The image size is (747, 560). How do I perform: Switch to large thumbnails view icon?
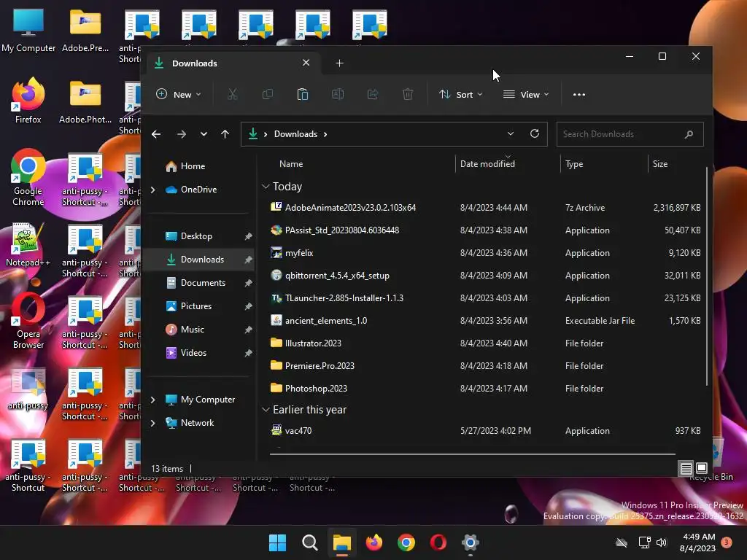click(702, 469)
